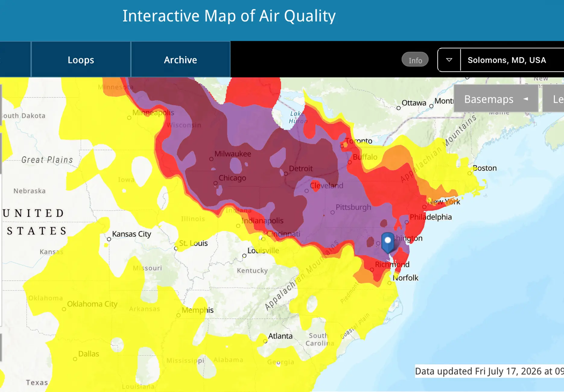
Task: Click the Detroit city marker circle
Action: (x=286, y=174)
